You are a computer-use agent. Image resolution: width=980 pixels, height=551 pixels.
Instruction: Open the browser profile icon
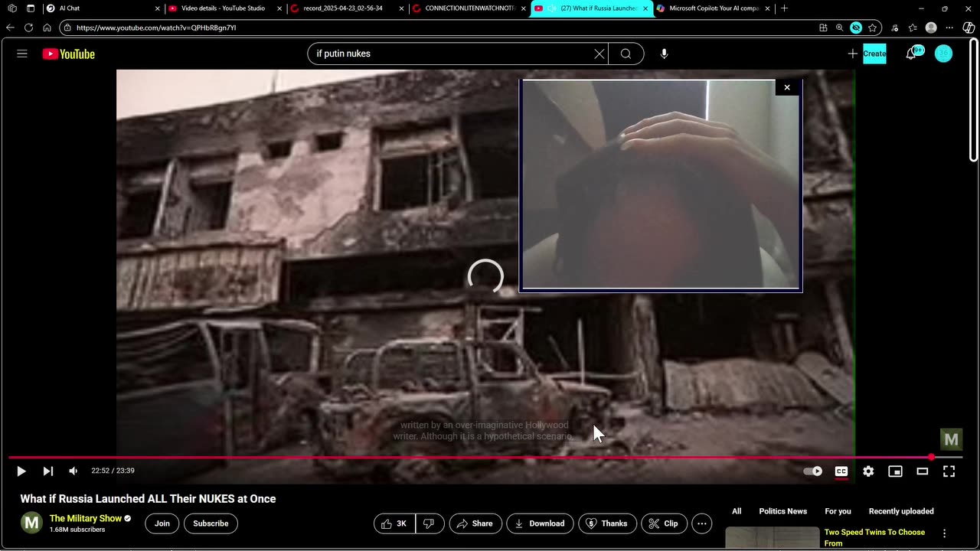click(931, 28)
